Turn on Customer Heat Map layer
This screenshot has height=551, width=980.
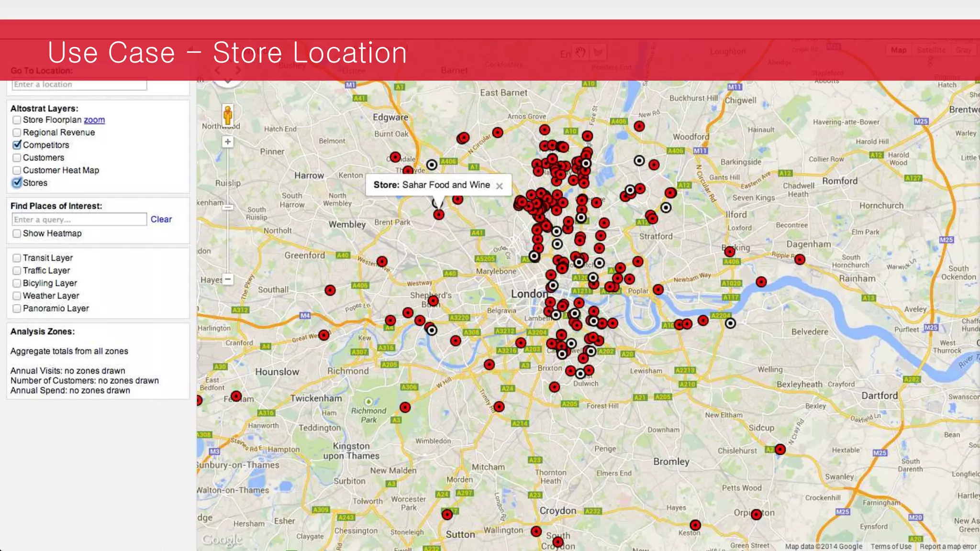pyautogui.click(x=17, y=170)
